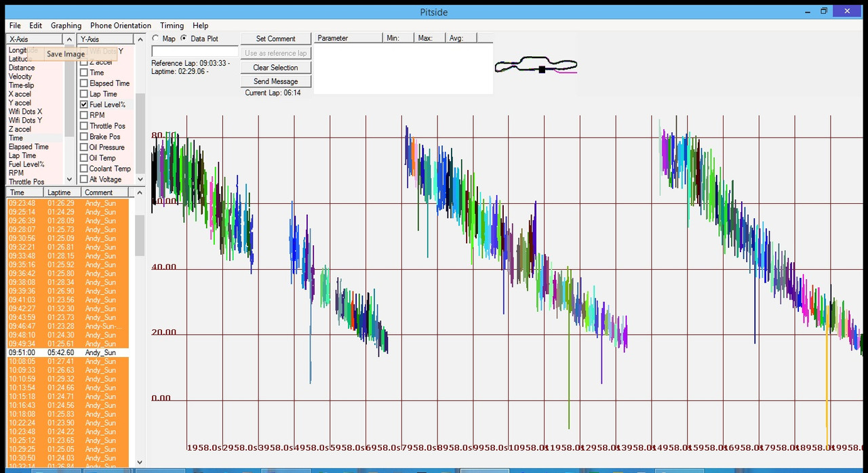Click the Clear Selection button

(275, 68)
